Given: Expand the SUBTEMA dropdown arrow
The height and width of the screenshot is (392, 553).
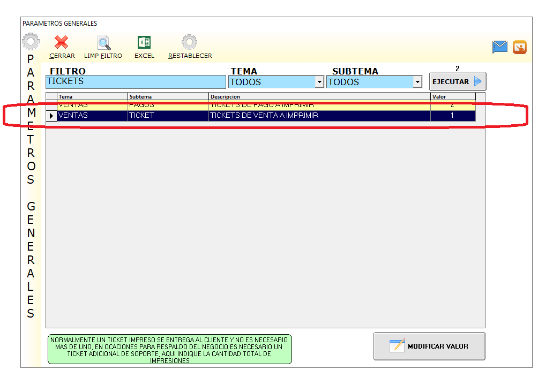Looking at the screenshot, I should coord(417,82).
